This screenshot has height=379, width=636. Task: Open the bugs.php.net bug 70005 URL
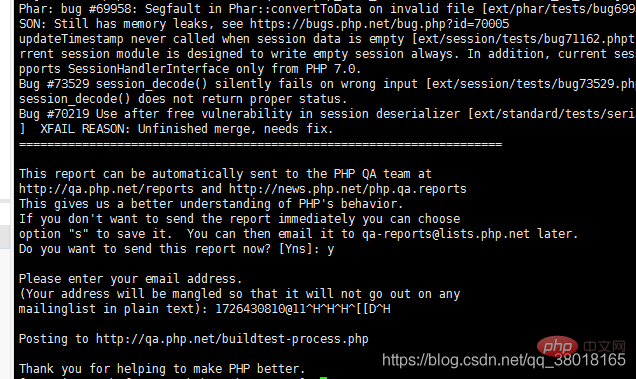[379, 24]
